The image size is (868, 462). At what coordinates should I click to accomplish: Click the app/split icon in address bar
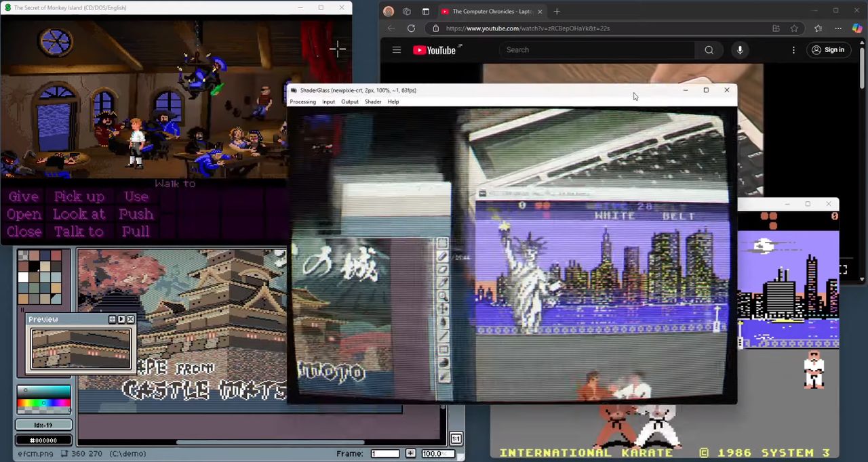coord(776,28)
